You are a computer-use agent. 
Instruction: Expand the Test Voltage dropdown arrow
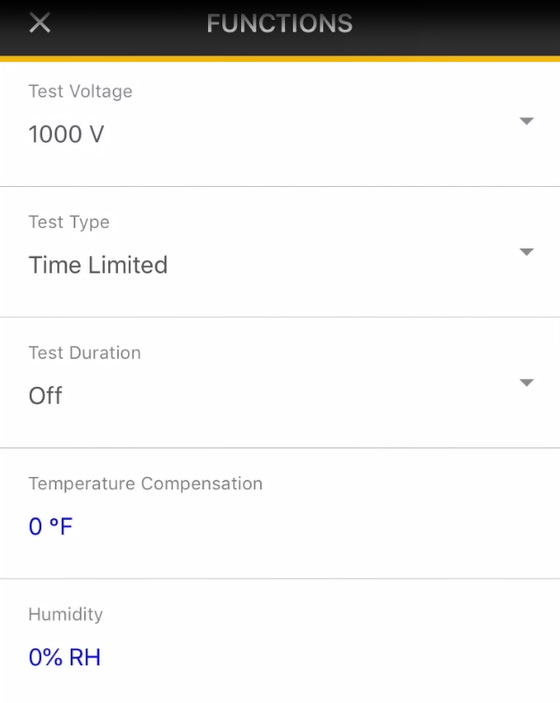pyautogui.click(x=526, y=121)
